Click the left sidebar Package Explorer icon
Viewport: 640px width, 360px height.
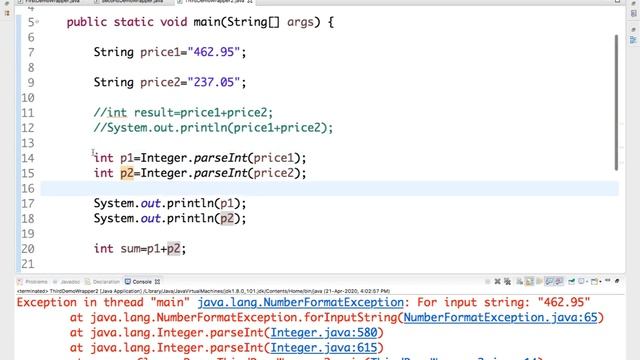click(7, 13)
